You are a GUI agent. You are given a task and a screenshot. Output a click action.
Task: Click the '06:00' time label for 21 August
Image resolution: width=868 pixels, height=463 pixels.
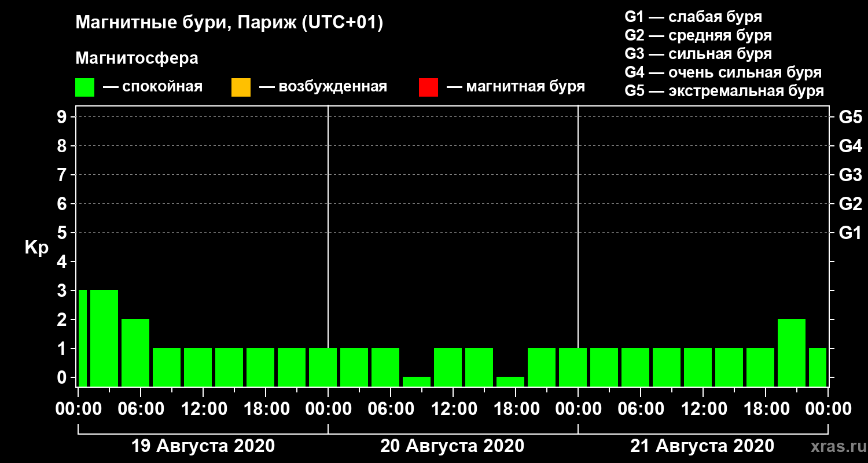(641, 409)
